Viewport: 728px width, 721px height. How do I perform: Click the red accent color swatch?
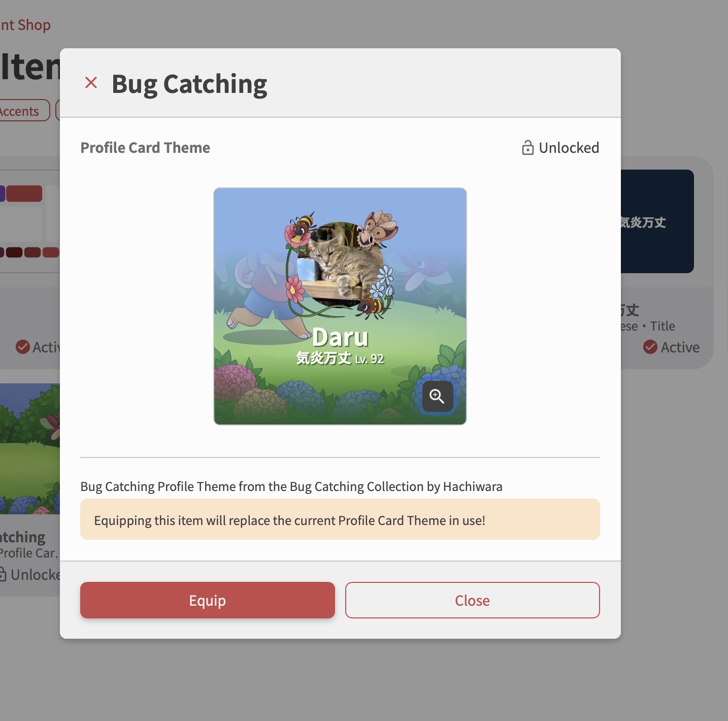24,193
